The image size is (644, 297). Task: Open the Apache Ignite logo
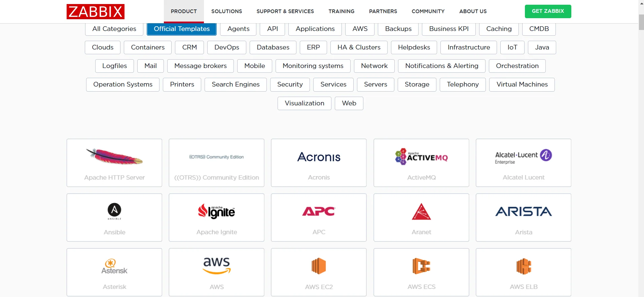pyautogui.click(x=216, y=211)
